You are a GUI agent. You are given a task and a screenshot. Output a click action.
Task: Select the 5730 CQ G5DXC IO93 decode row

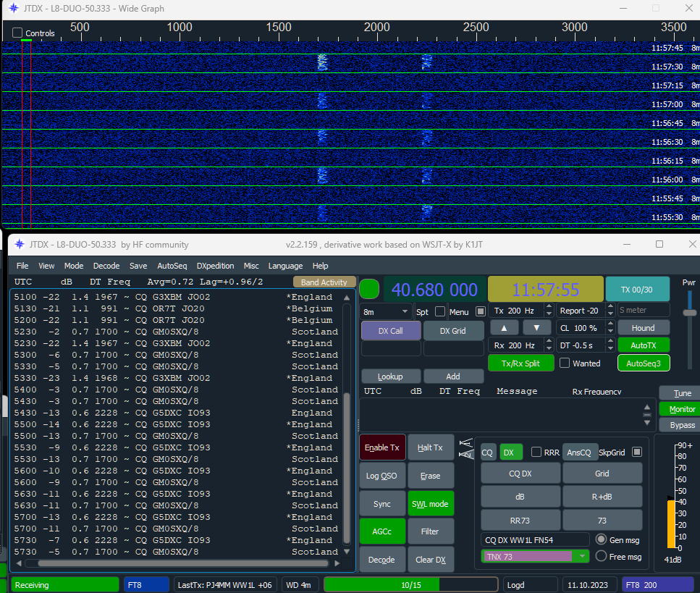177,540
